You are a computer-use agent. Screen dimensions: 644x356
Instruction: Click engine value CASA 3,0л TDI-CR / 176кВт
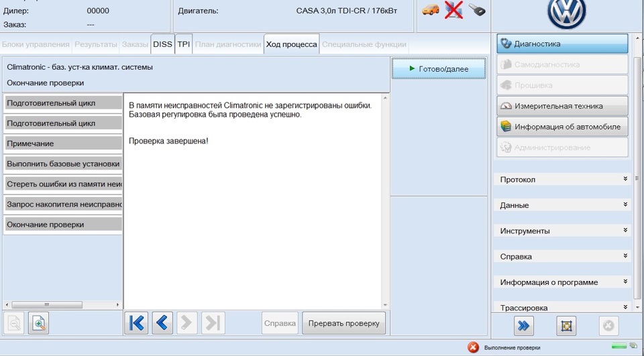tap(346, 11)
